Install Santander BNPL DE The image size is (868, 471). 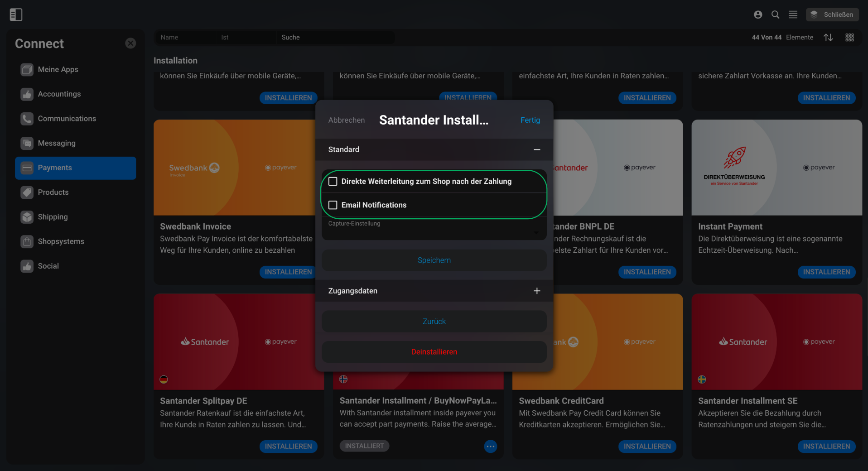pyautogui.click(x=647, y=272)
